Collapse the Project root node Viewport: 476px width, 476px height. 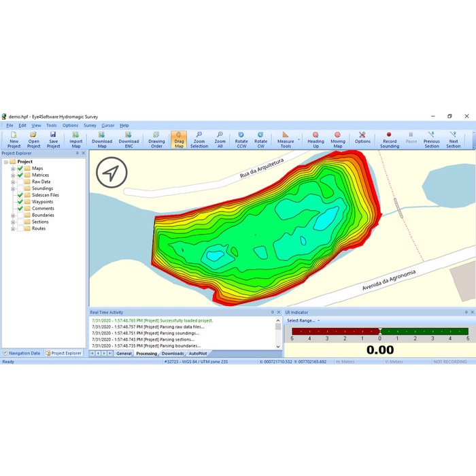pos(5,162)
